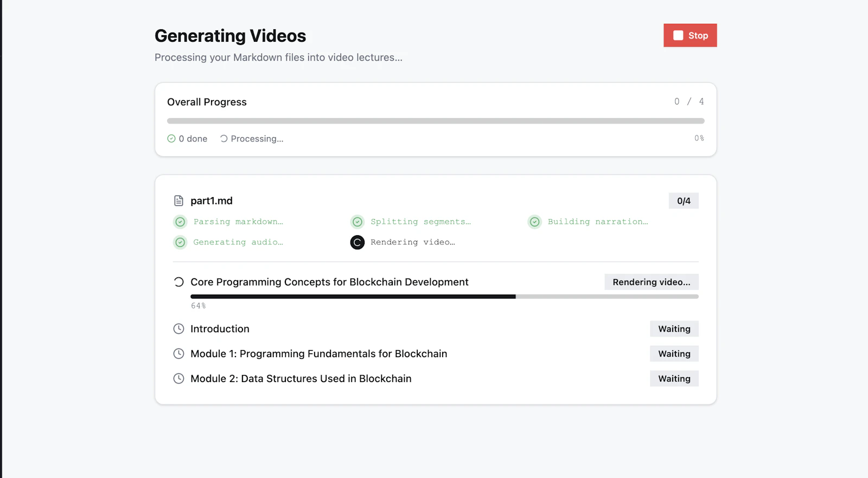The image size is (868, 478).
Task: Click the Parsing markdown green checkmark icon
Action: click(x=180, y=222)
